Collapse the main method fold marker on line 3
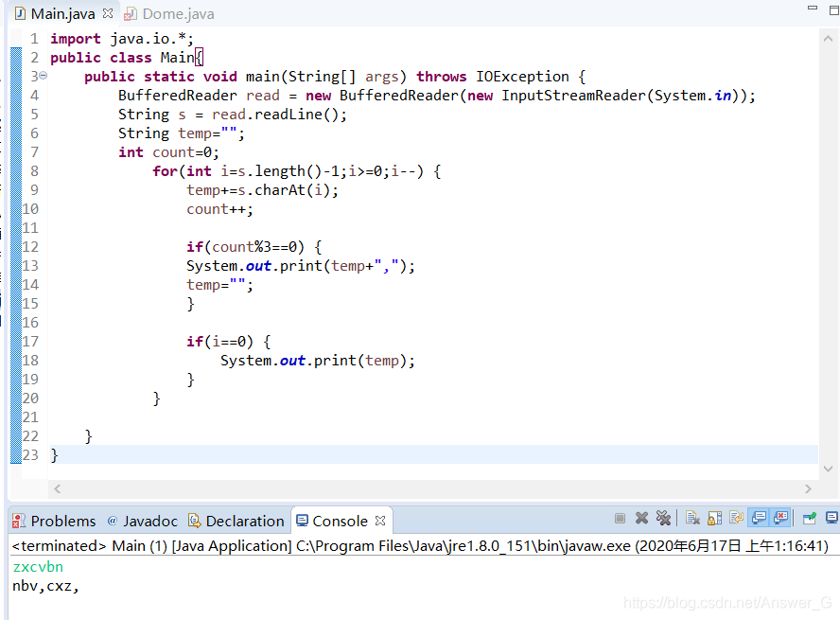840x620 pixels. coord(44,76)
